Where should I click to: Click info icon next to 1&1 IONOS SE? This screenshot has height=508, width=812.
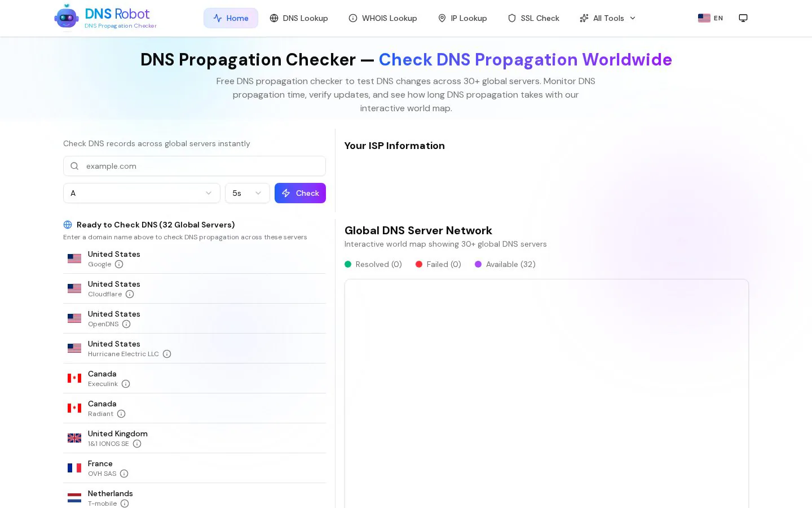(137, 444)
